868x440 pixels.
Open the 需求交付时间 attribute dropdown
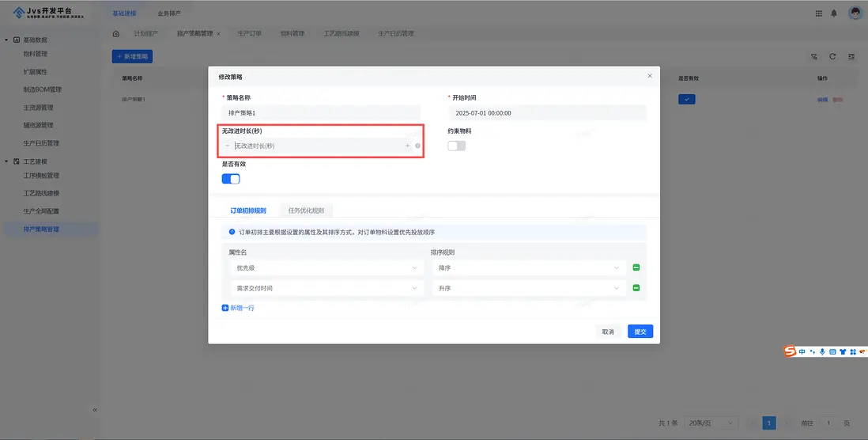tap(326, 288)
